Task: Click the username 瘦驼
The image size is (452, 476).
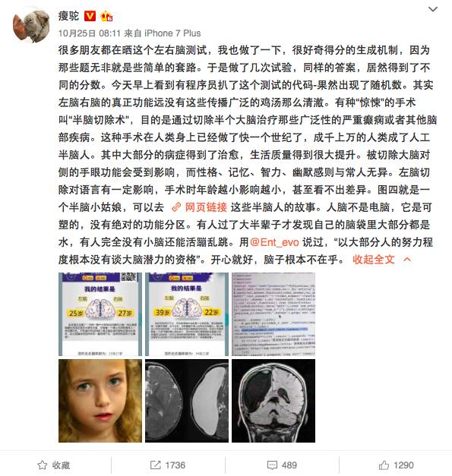Action: (68, 16)
